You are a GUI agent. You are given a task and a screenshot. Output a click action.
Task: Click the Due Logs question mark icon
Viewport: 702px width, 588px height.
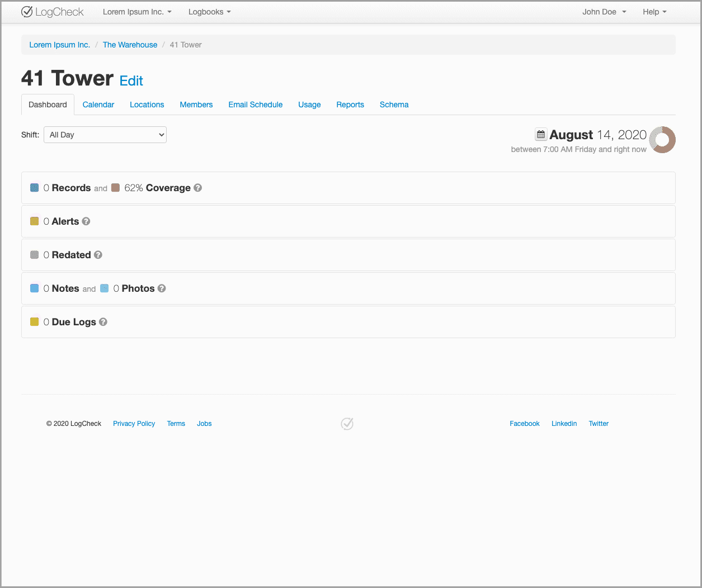pyautogui.click(x=103, y=322)
